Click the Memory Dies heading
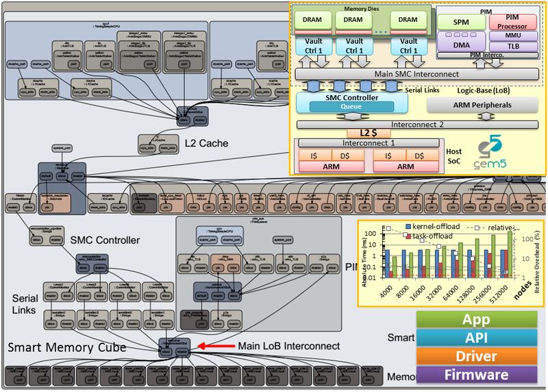548x392 pixels. [362, 9]
